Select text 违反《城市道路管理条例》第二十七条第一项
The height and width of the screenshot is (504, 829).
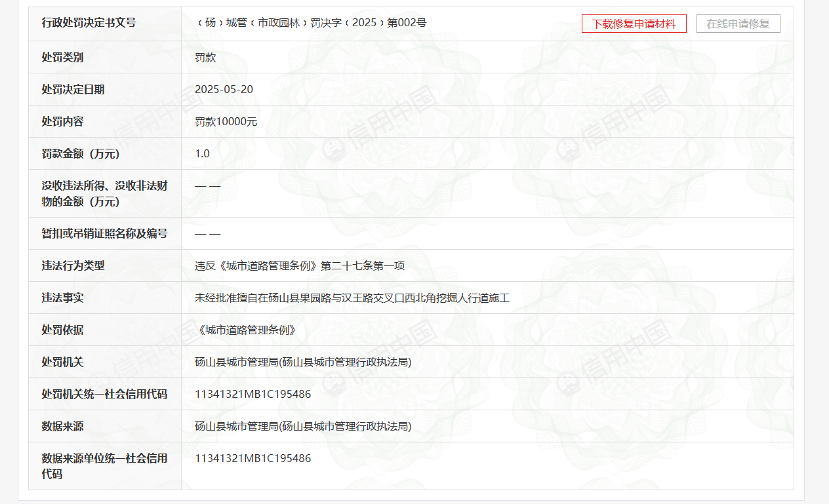(300, 266)
